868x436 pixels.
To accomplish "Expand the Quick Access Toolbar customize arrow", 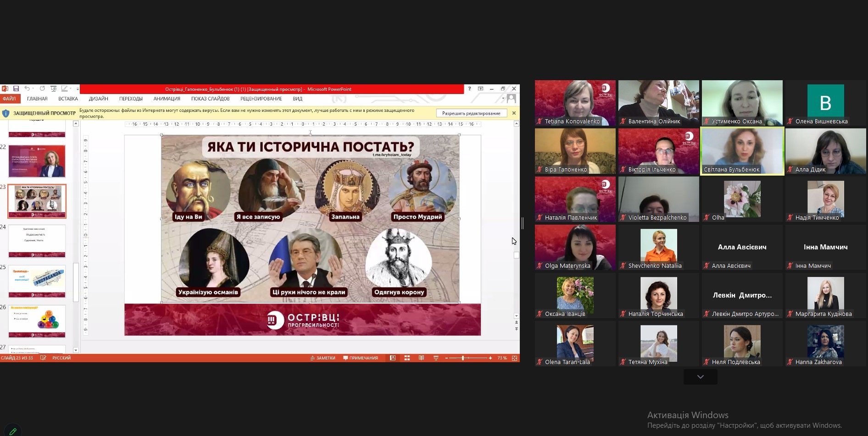I will [x=78, y=89].
